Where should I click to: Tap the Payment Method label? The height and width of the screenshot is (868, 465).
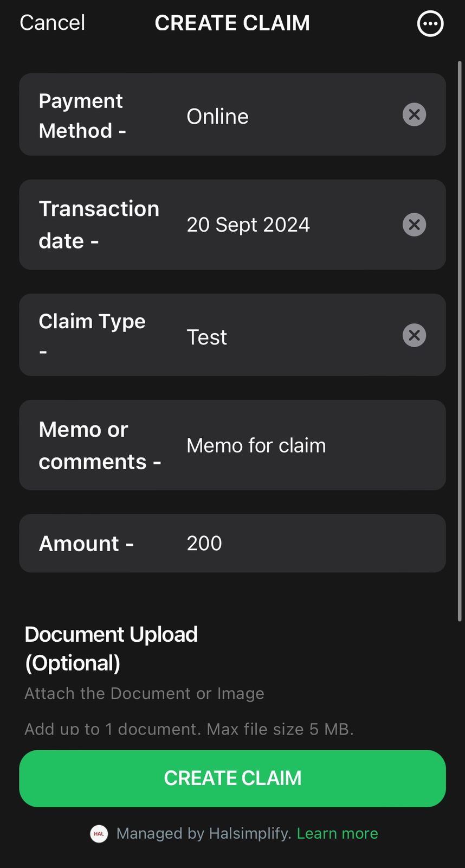[82, 116]
